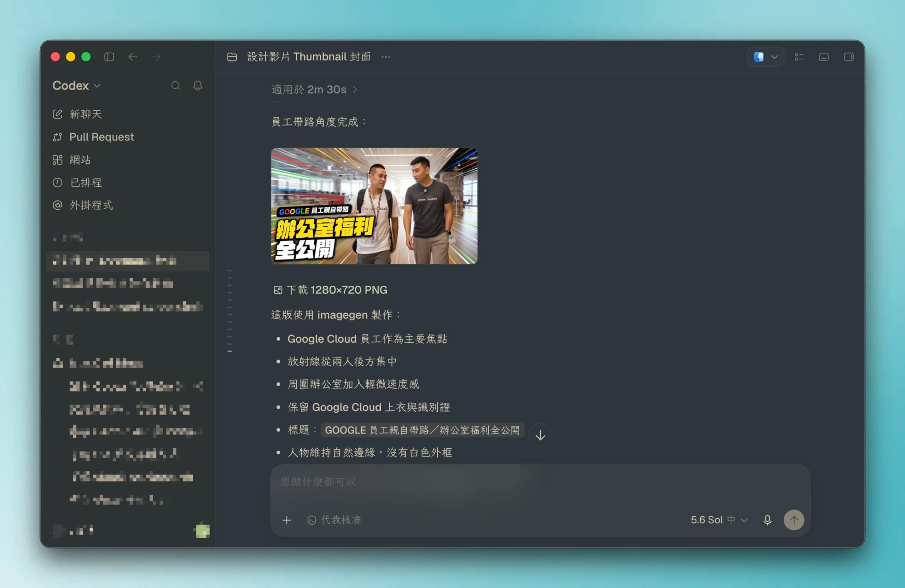
Task: Download 下載 1280×720 PNG file
Action: pyautogui.click(x=337, y=290)
